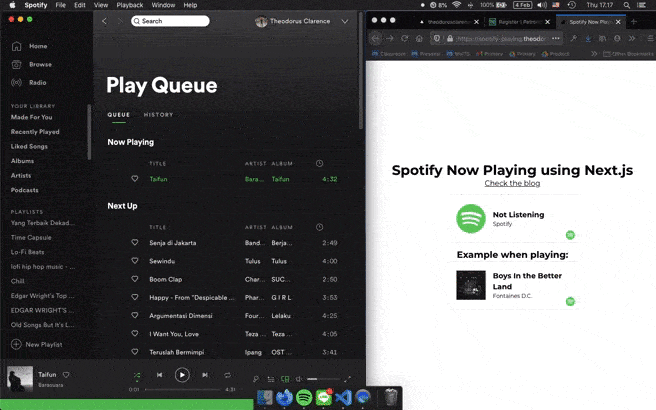
Task: Like I Want You, Love
Action: pyautogui.click(x=135, y=333)
